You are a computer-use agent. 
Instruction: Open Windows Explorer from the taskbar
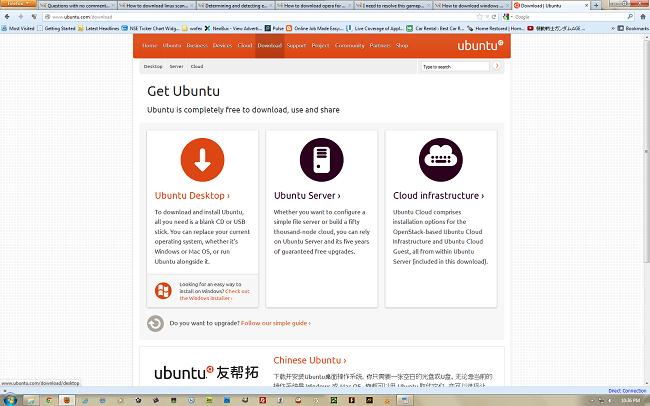30,401
